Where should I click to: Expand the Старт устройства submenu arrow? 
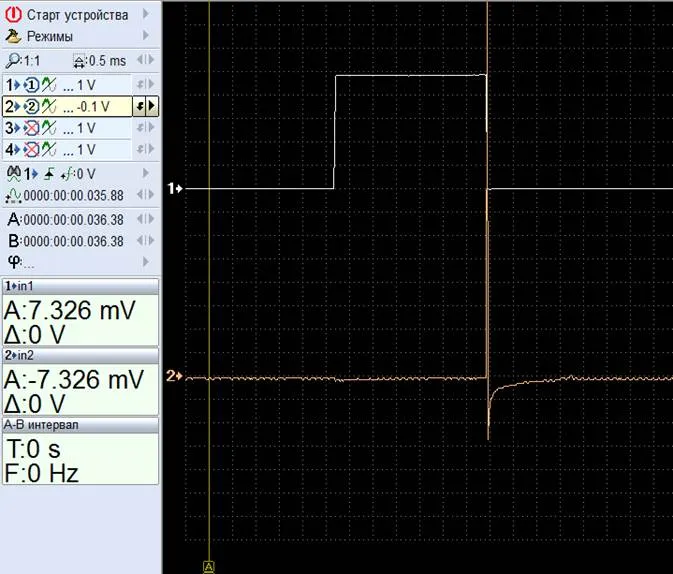click(146, 14)
